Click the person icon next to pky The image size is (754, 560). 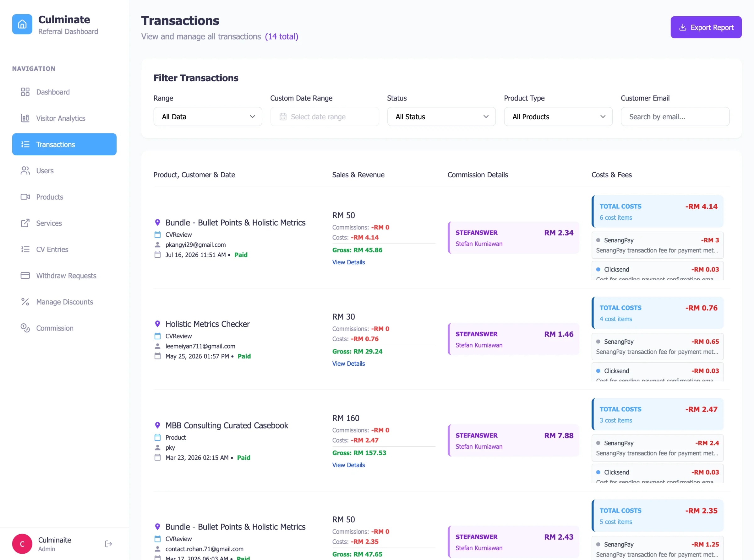[x=157, y=447]
